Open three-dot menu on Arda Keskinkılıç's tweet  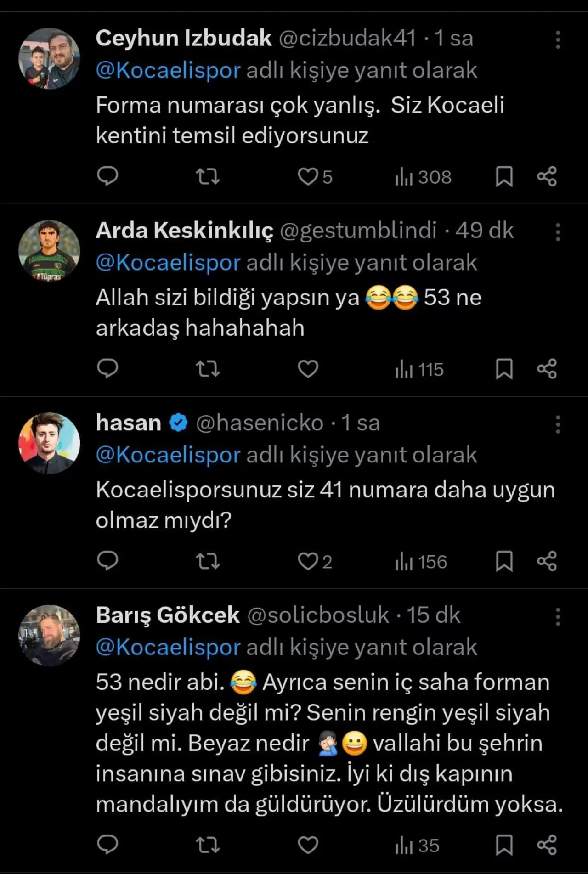click(x=558, y=232)
